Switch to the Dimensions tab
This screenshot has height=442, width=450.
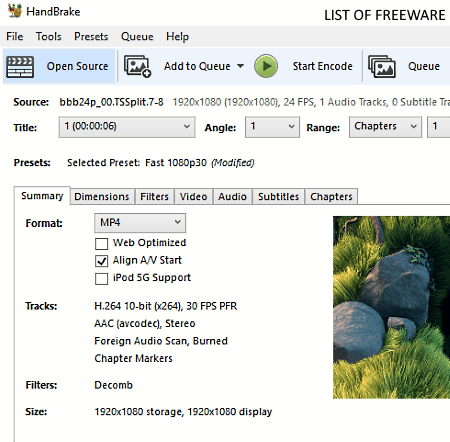[x=102, y=197]
